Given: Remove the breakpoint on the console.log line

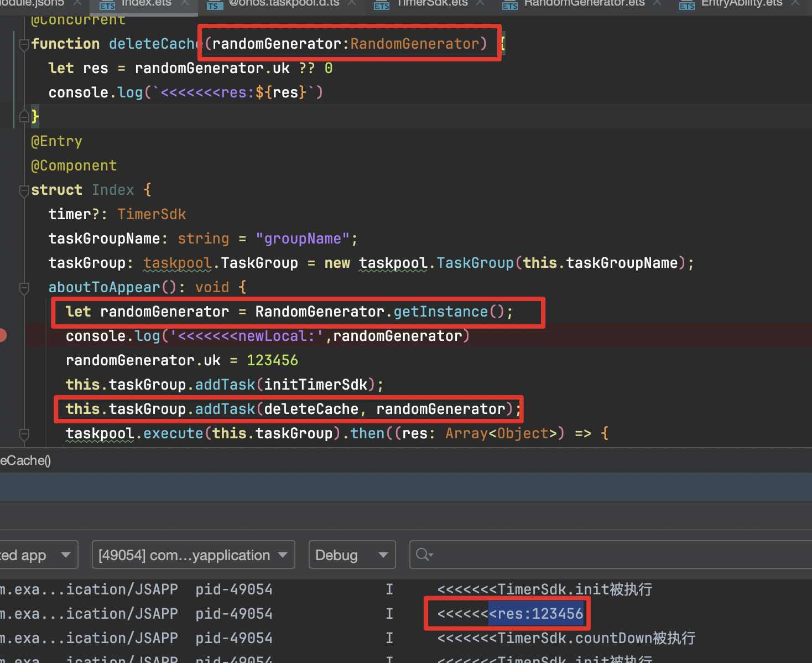Looking at the screenshot, I should [x=2, y=335].
